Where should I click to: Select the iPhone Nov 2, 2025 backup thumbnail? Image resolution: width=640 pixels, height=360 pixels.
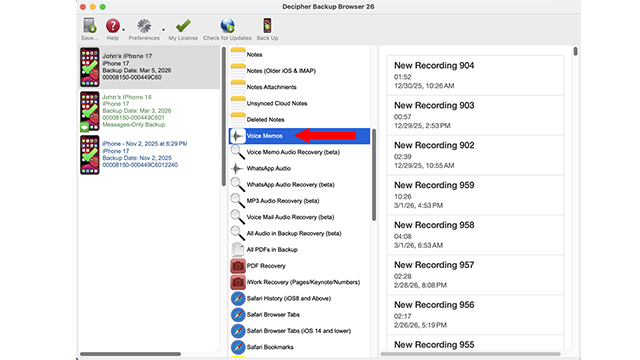pos(90,155)
